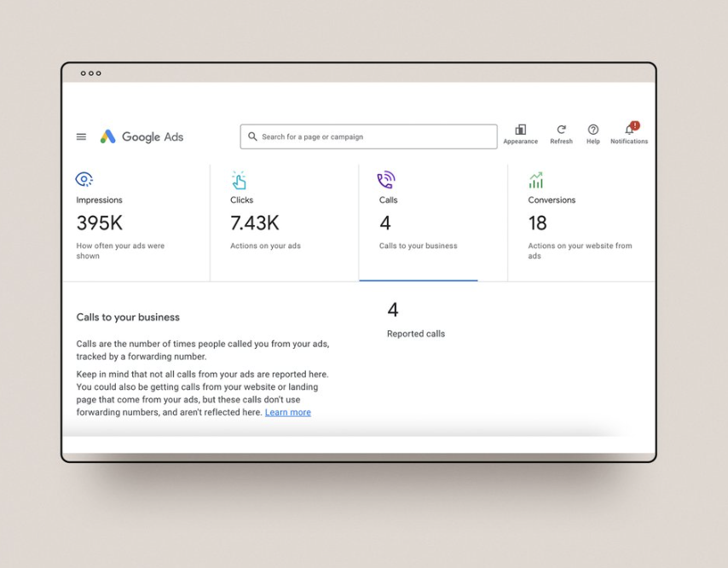Follow the Learn more link

(x=288, y=413)
